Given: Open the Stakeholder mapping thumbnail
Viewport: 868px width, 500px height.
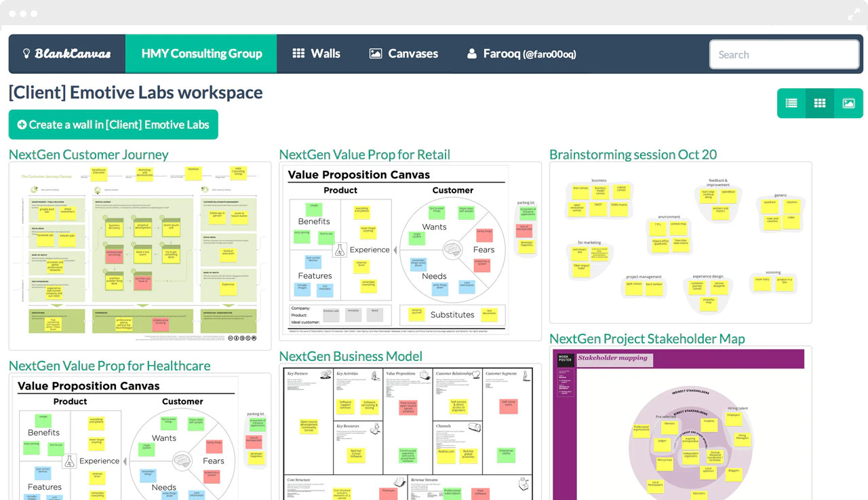Looking at the screenshot, I should [680, 423].
